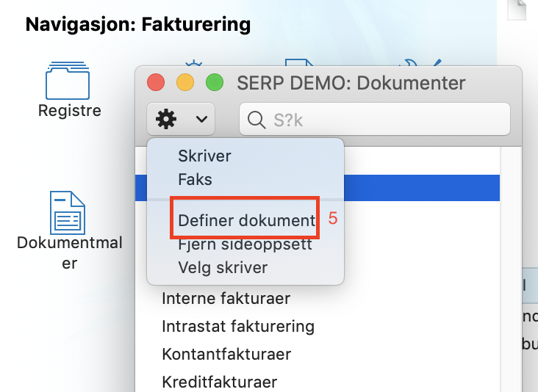Choose Fjern sideoppsett option

tap(245, 244)
